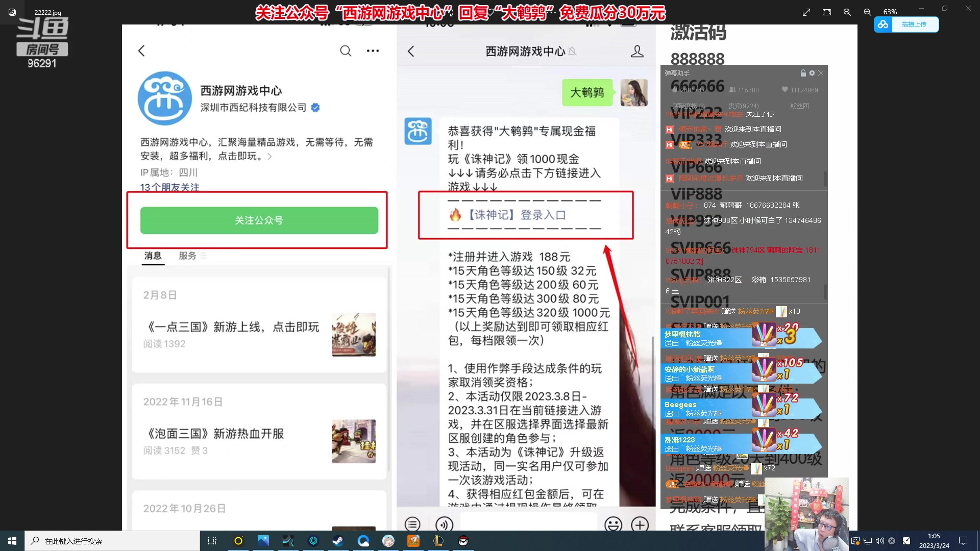The image size is (980, 551).
Task: Click the 拖拽上传 upload button
Action: click(915, 24)
